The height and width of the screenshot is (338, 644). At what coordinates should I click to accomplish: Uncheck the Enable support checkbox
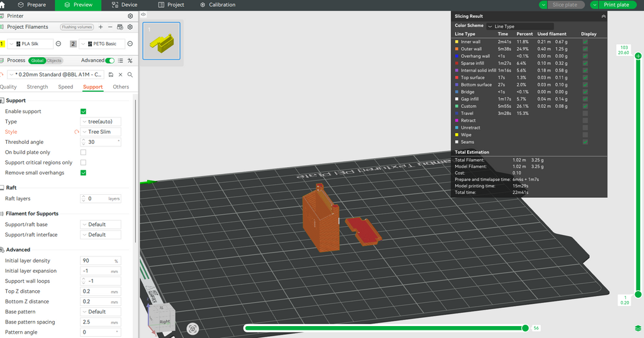(x=83, y=111)
